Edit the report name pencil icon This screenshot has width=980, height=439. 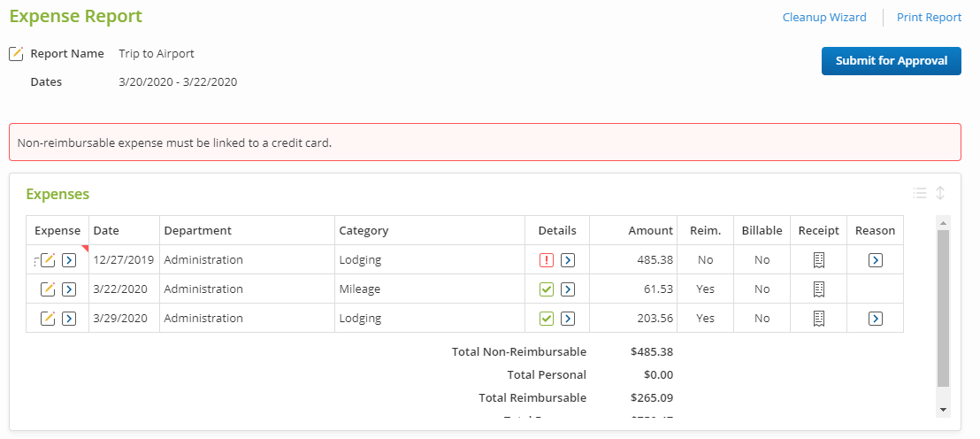[x=16, y=54]
